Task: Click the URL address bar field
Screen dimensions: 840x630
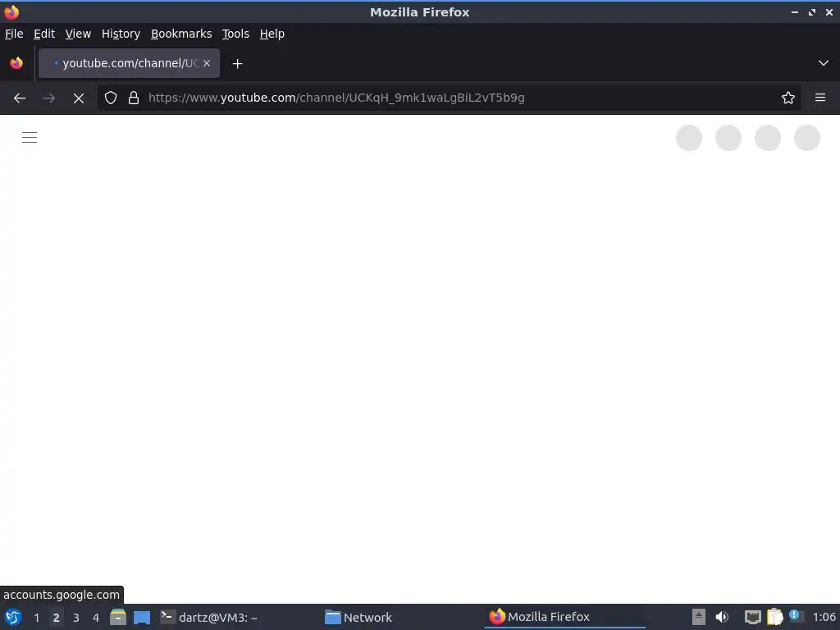Action: (449, 98)
